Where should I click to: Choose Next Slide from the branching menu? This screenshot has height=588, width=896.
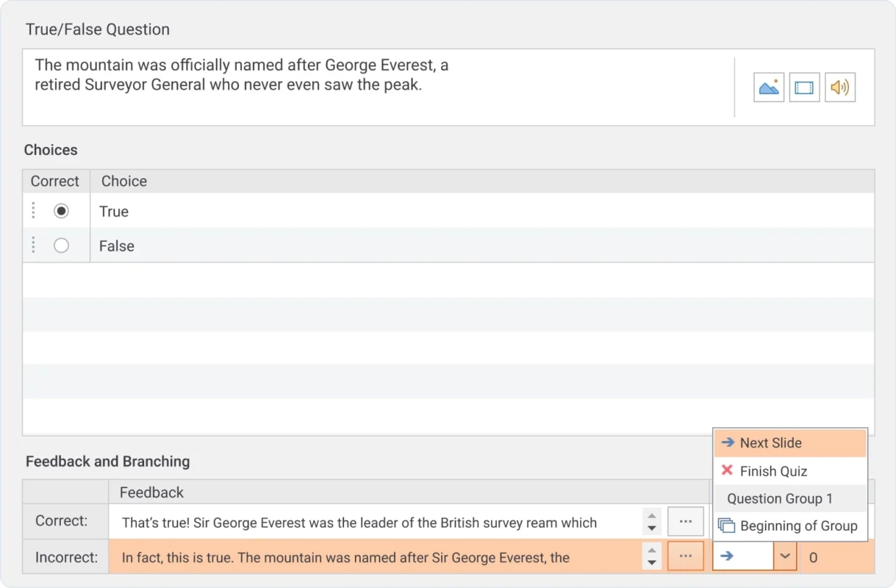point(790,443)
